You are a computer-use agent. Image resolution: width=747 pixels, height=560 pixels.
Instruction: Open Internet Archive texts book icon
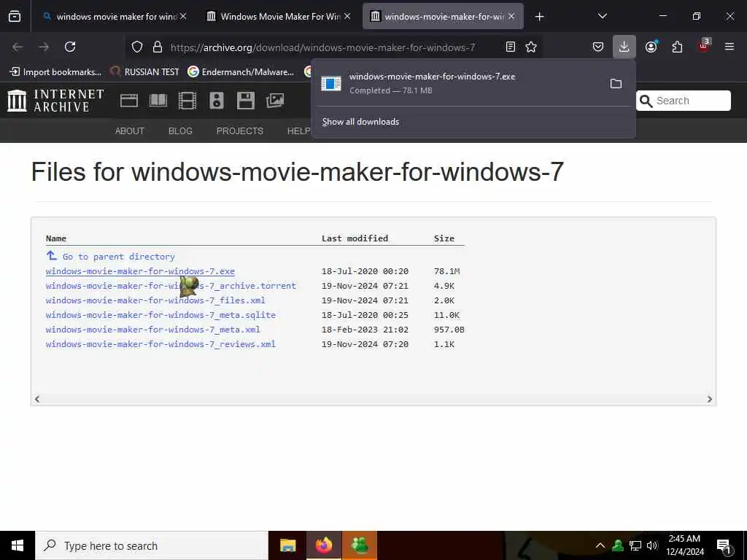point(158,101)
